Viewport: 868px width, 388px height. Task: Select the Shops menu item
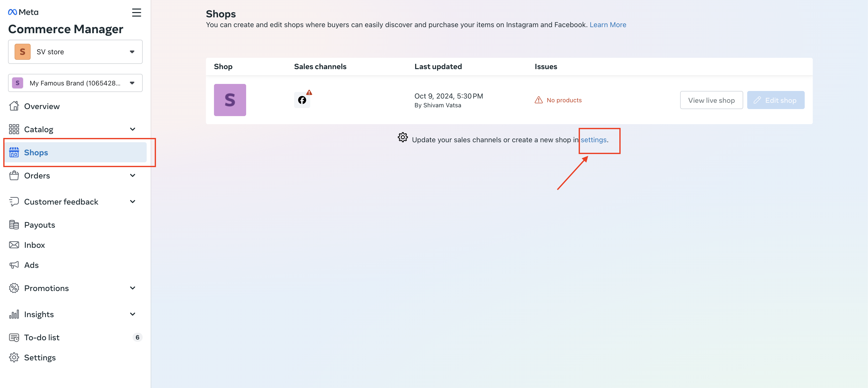[x=36, y=153]
